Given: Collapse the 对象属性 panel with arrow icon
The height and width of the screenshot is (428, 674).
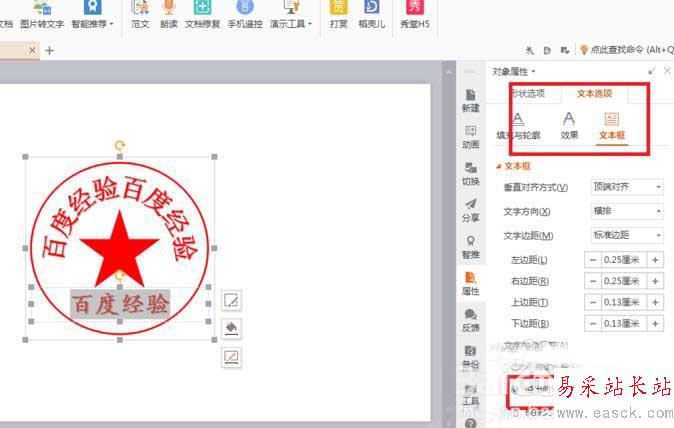Looking at the screenshot, I should pos(652,71).
